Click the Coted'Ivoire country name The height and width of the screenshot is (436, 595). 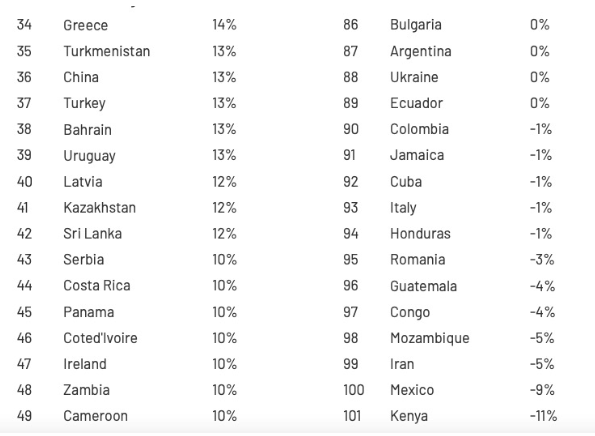click(100, 338)
